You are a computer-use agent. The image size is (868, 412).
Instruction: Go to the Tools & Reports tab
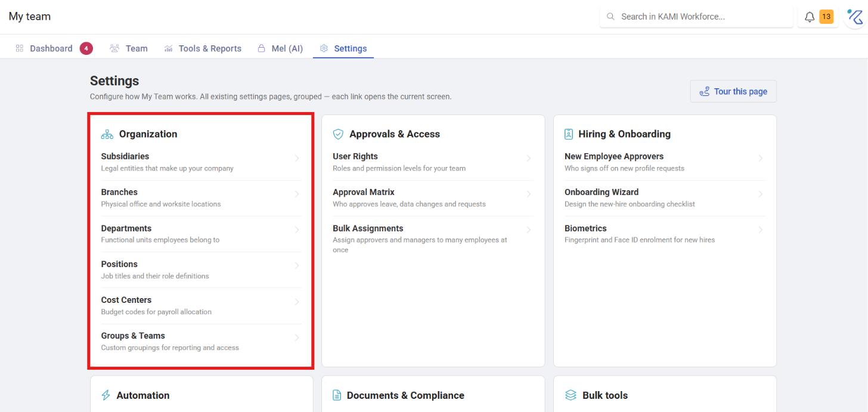click(x=203, y=48)
